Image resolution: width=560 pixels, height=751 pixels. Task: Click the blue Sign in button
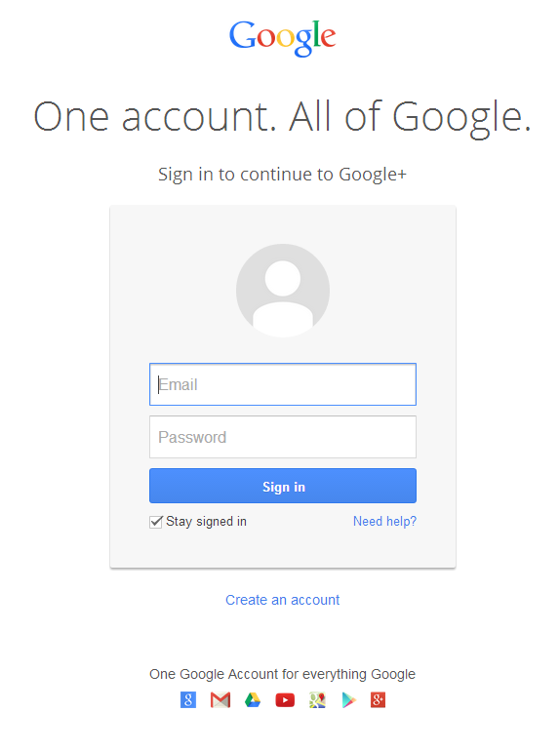283,486
